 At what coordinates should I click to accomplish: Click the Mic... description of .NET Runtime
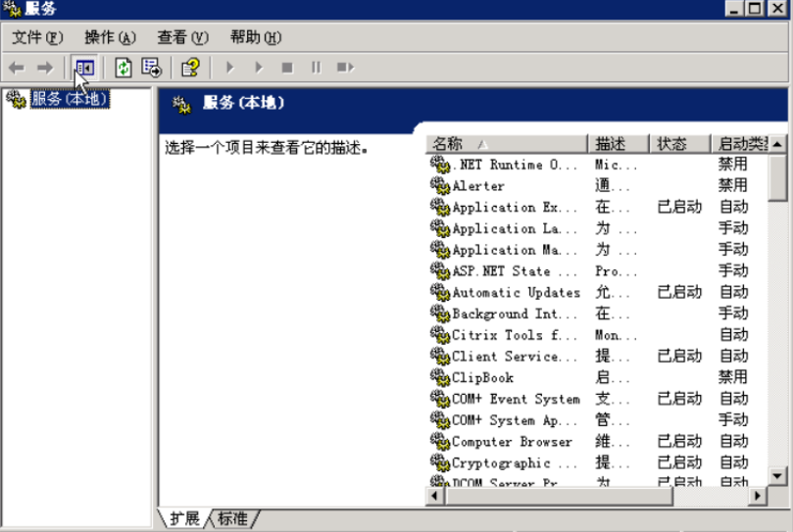616,165
